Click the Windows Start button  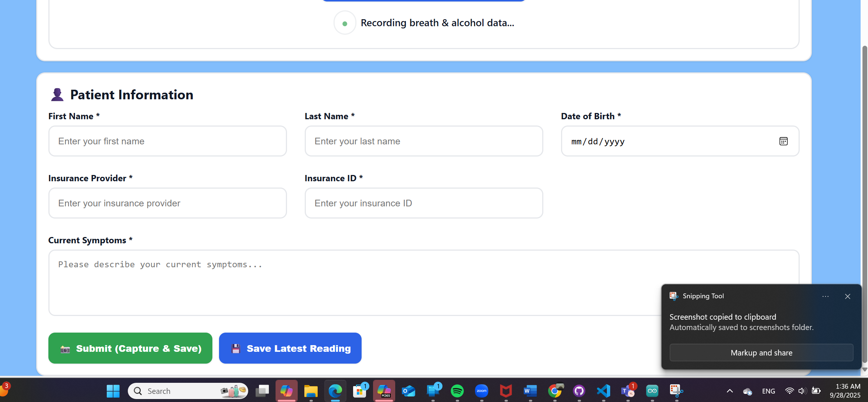[x=113, y=391]
